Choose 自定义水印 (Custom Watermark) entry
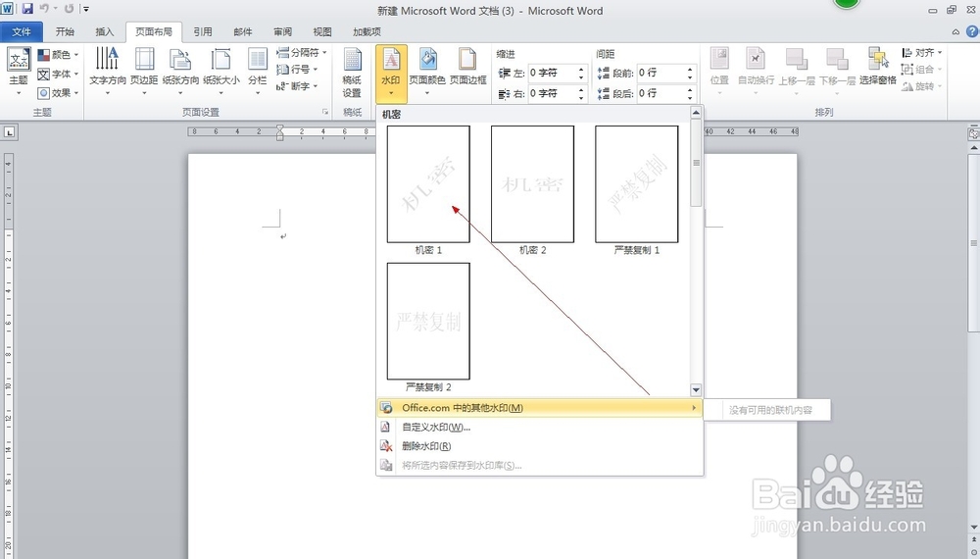Screen dimensions: 980x559 [540, 427]
